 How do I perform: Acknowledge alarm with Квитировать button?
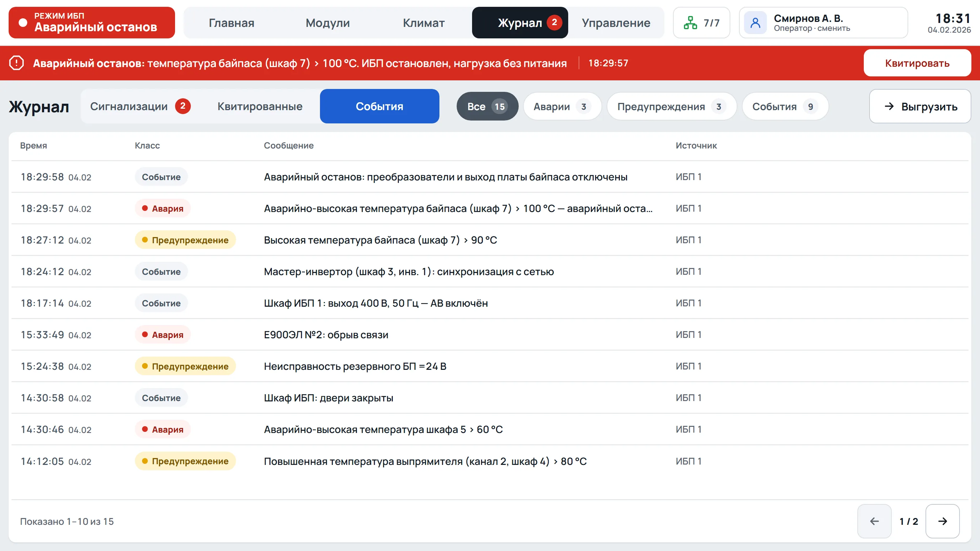click(917, 63)
